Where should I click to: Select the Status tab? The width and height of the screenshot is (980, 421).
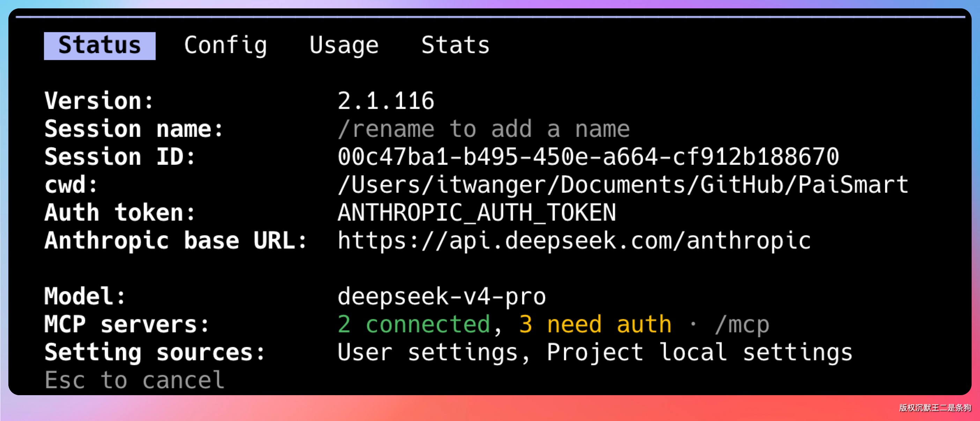click(x=99, y=46)
